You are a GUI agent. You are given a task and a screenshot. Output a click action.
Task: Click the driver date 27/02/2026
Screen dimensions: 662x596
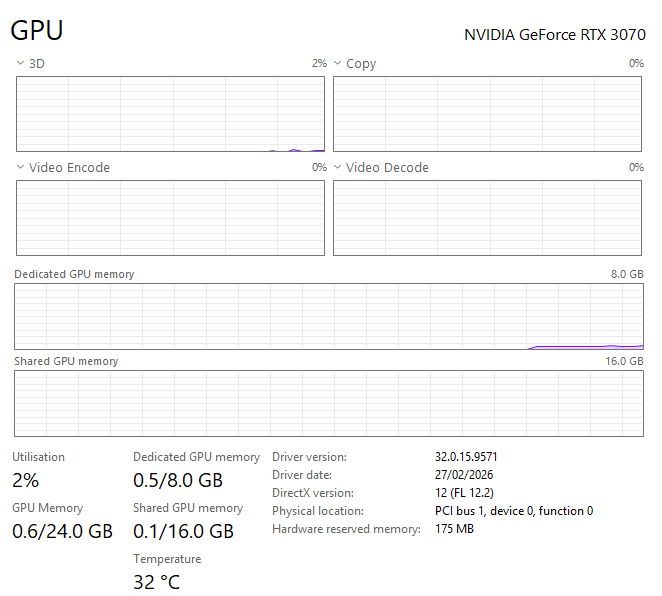464,475
